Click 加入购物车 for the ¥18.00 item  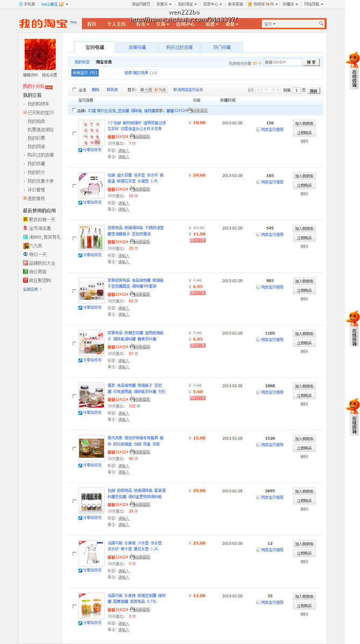tap(304, 123)
